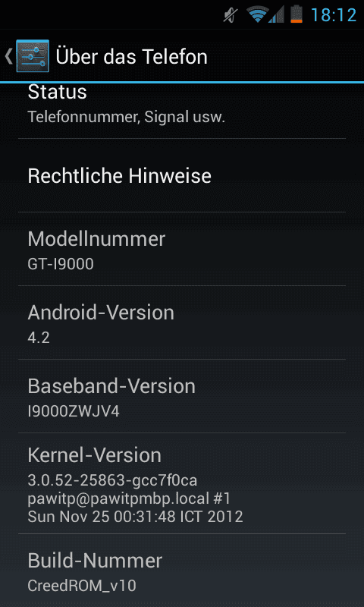
Task: Select the Modellnummer entry
Action: tap(182, 249)
